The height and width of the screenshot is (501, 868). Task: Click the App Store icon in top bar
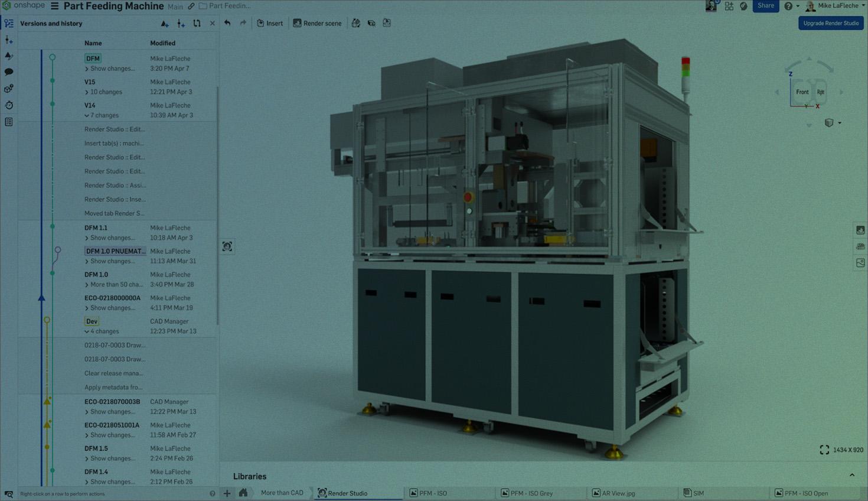click(x=729, y=6)
